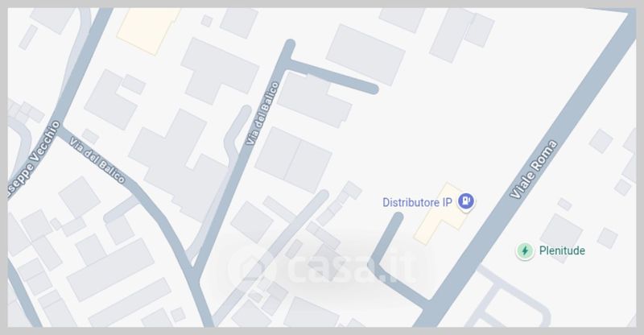The image size is (644, 335).
Task: Open the Plenitude place name label
Action: click(x=562, y=250)
